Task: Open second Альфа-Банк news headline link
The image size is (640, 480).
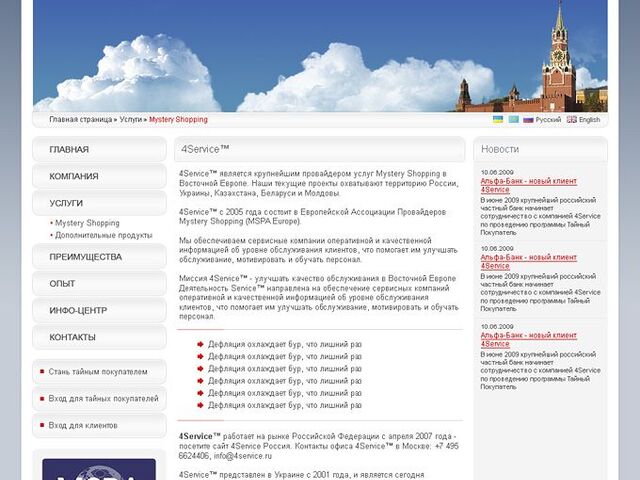Action: coord(529,262)
